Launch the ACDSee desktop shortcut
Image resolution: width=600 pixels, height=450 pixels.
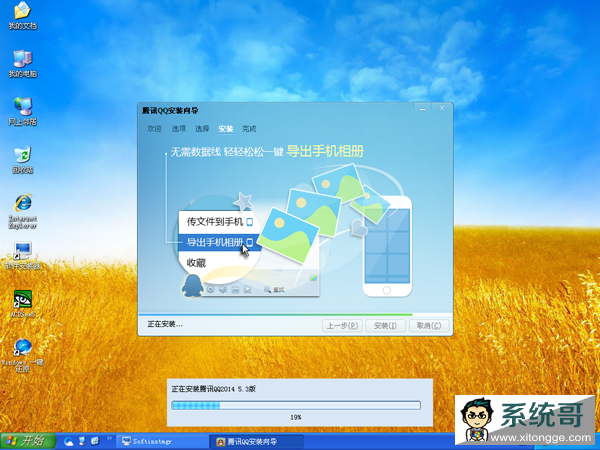pos(23,304)
